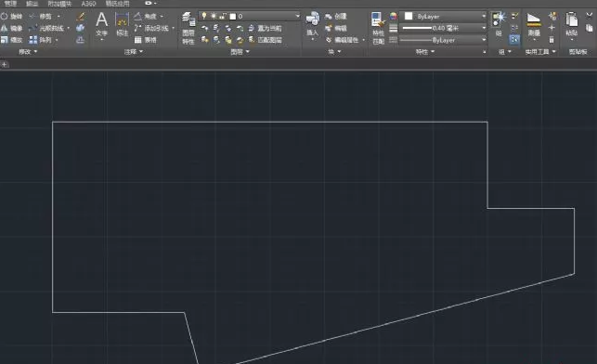Open the layer 0 dropdown list
This screenshot has width=597, height=364.
pyautogui.click(x=297, y=16)
